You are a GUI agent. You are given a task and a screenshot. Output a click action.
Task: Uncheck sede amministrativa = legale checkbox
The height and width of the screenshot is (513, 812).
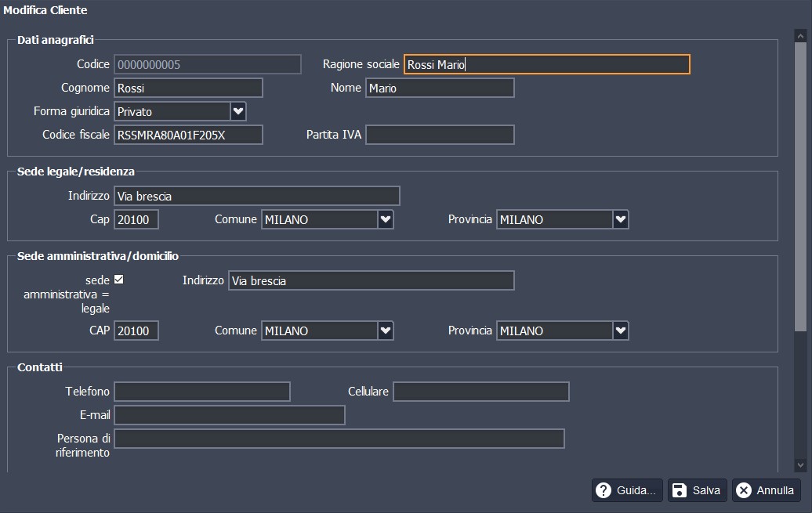pos(119,280)
